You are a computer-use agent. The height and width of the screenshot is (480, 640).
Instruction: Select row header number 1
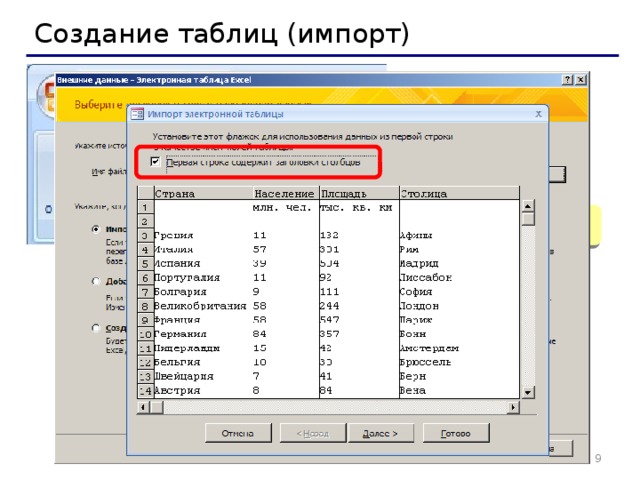coord(145,207)
